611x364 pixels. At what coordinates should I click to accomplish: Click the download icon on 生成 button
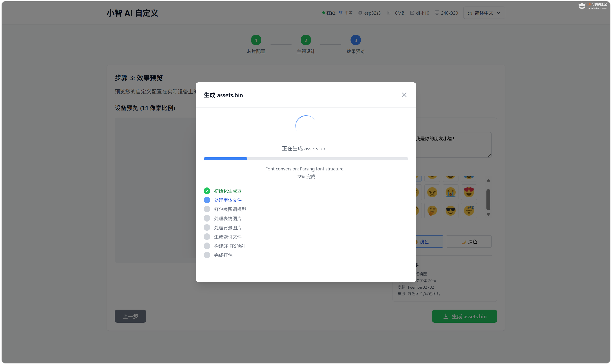coord(446,316)
